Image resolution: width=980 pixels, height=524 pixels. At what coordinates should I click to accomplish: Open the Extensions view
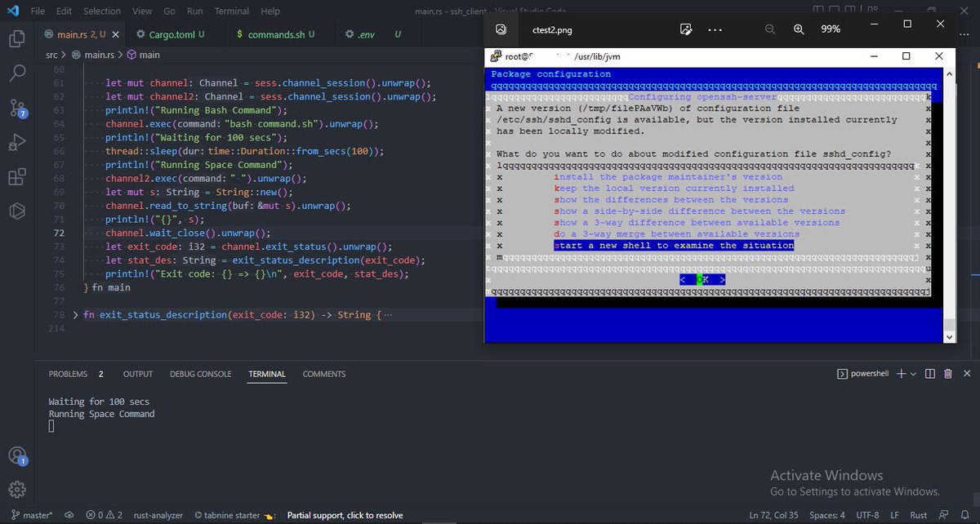(17, 177)
